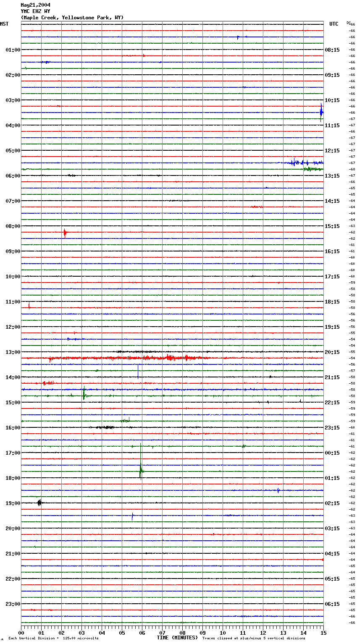Screen dimensions: 357x644
Task: Select the "14:00" MST time label
Action: 13,377
